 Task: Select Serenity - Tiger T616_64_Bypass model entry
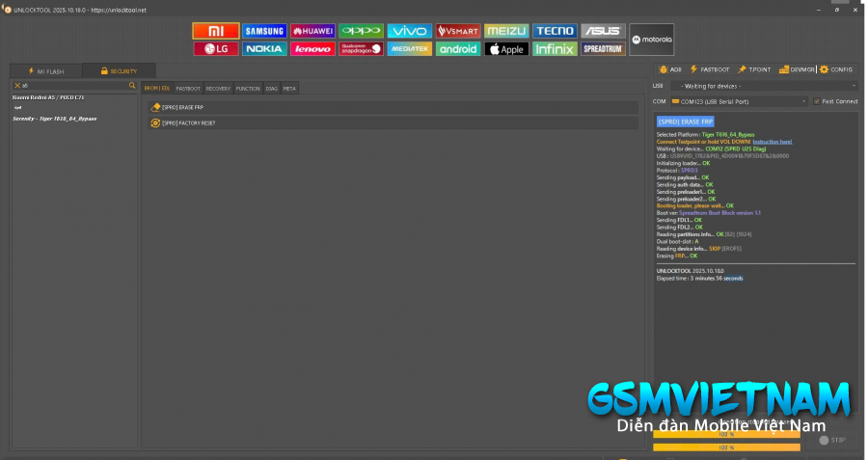click(54, 119)
